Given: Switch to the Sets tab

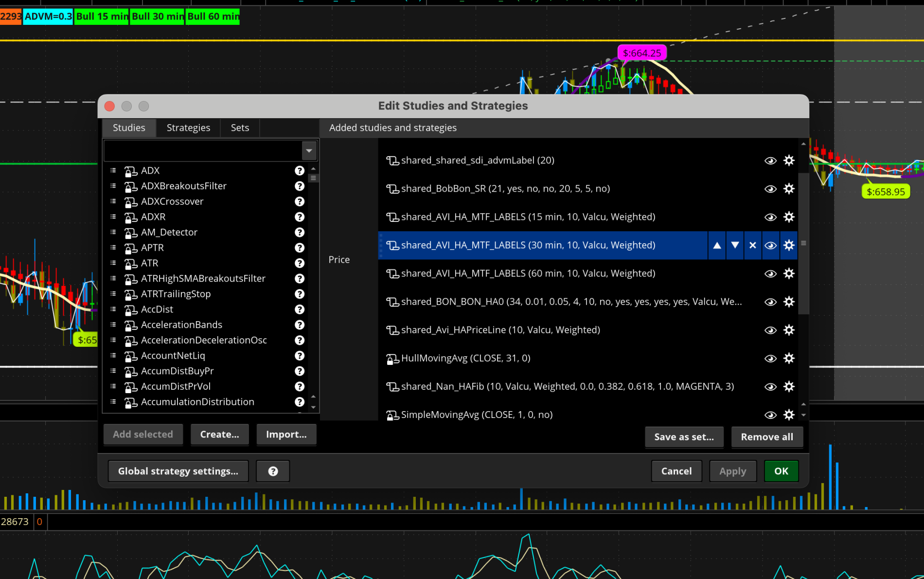Looking at the screenshot, I should tap(240, 128).
